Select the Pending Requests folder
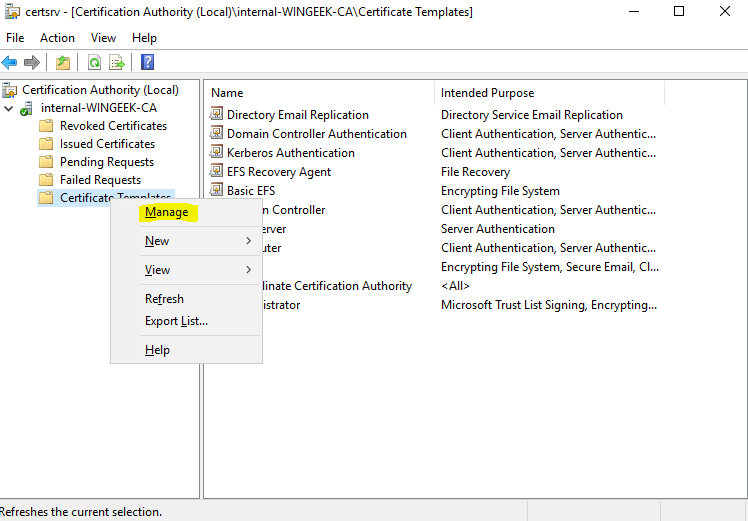This screenshot has width=748, height=521. pos(106,162)
